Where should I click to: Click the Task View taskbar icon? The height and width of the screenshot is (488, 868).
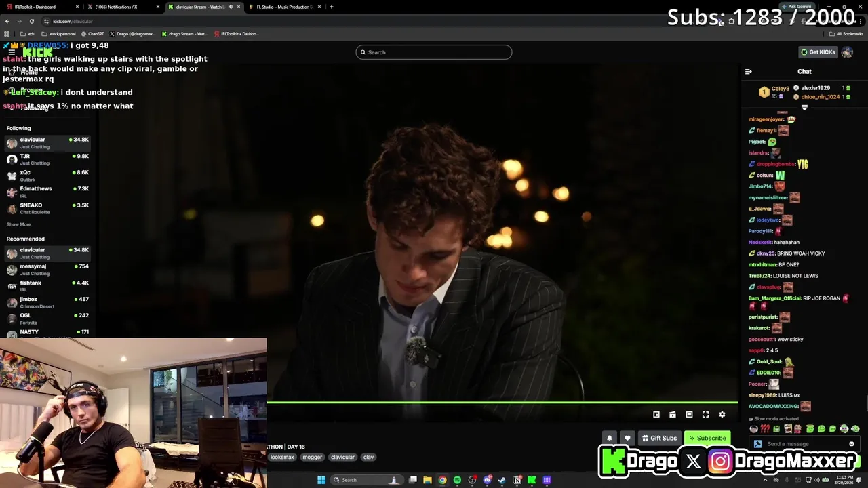[412, 480]
